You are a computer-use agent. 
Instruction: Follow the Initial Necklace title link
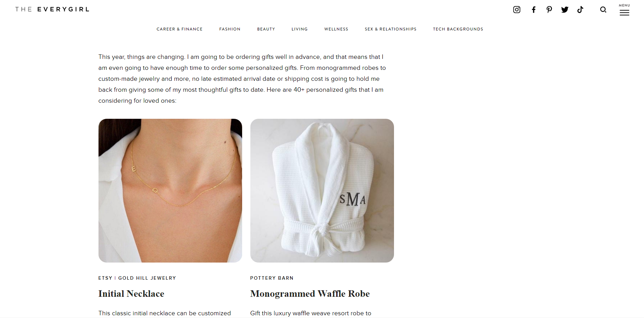(131, 294)
